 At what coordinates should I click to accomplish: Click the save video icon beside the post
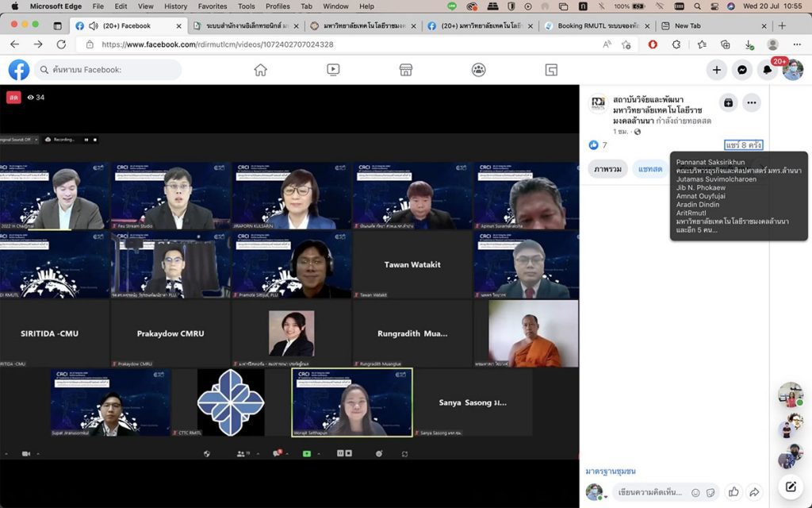coord(728,102)
